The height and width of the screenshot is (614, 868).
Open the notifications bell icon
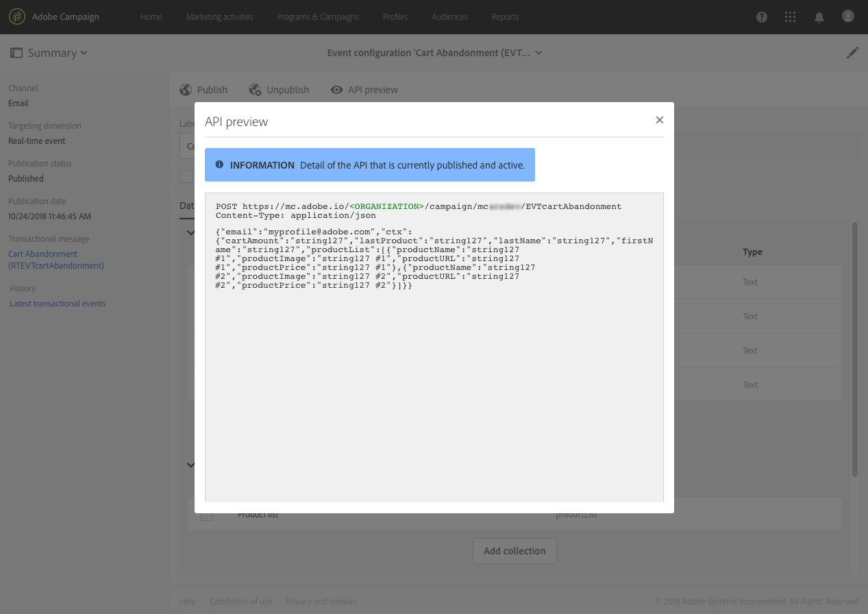819,17
